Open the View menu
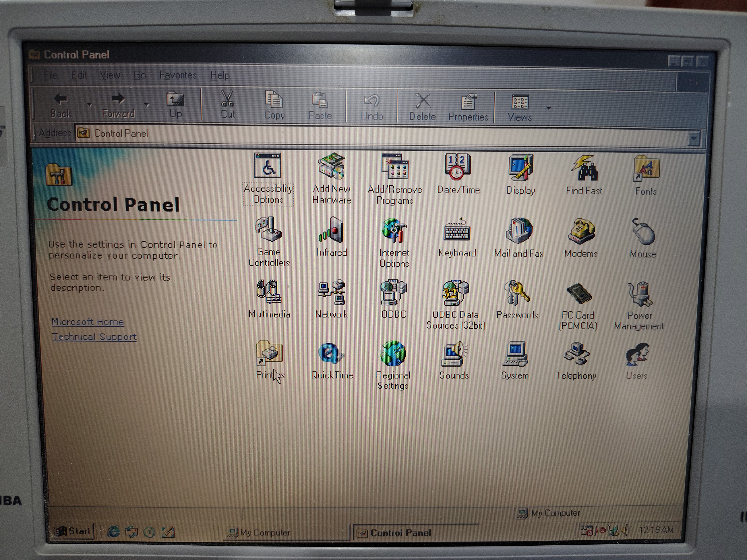Image resolution: width=747 pixels, height=560 pixels. (x=110, y=75)
